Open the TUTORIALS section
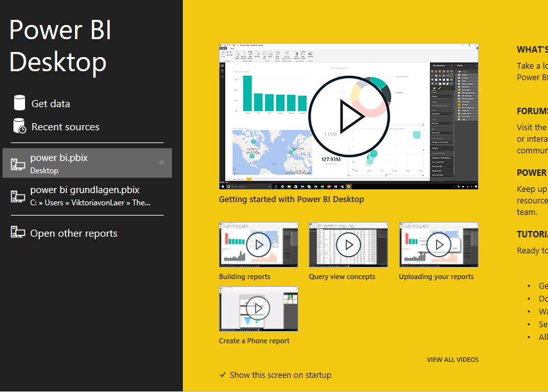548x392 pixels. click(532, 234)
